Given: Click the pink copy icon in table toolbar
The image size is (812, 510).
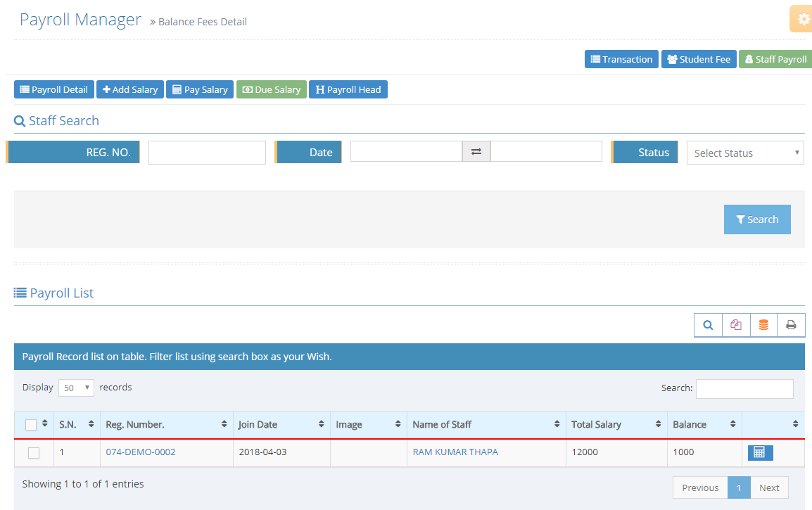Looking at the screenshot, I should pos(736,325).
